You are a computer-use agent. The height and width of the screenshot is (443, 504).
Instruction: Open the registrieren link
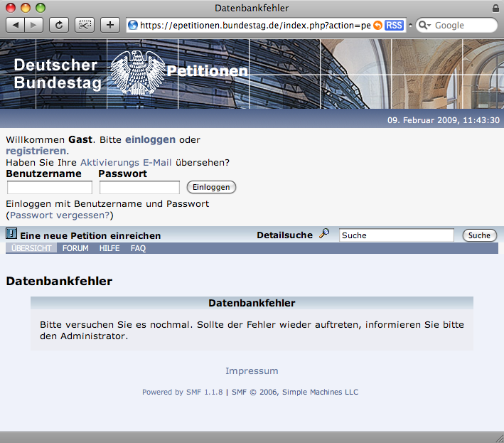click(x=36, y=151)
